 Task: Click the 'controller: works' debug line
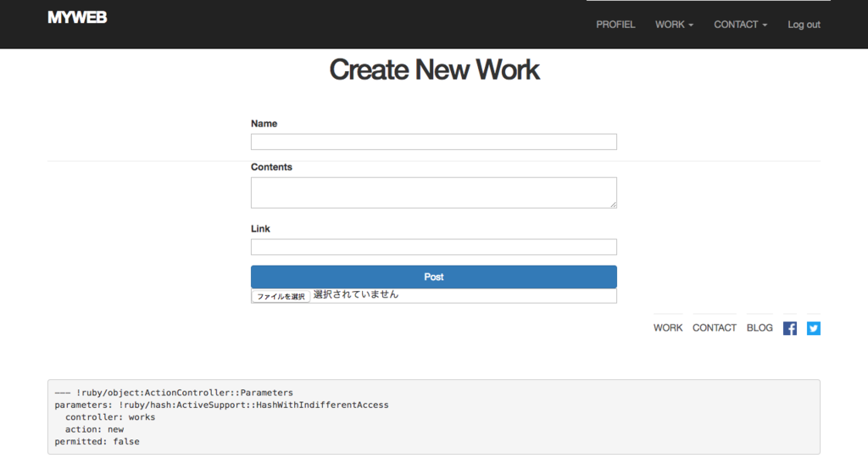click(110, 416)
